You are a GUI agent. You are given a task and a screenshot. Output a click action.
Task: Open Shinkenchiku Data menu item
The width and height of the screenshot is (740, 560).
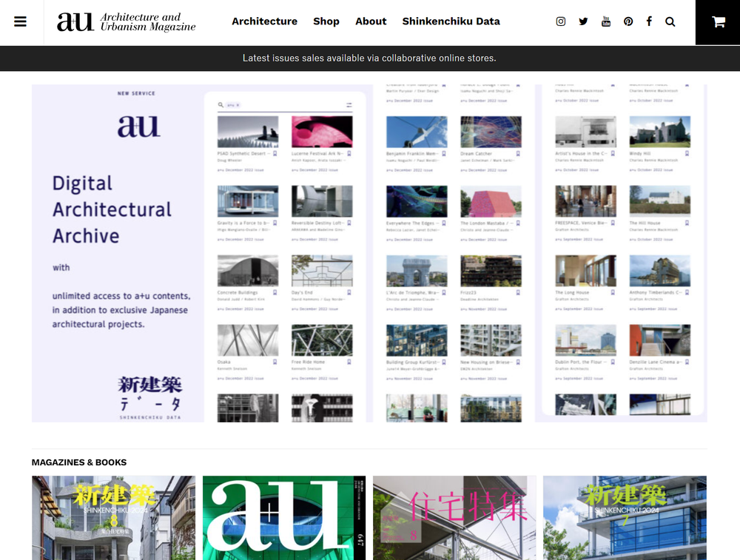[x=451, y=21]
